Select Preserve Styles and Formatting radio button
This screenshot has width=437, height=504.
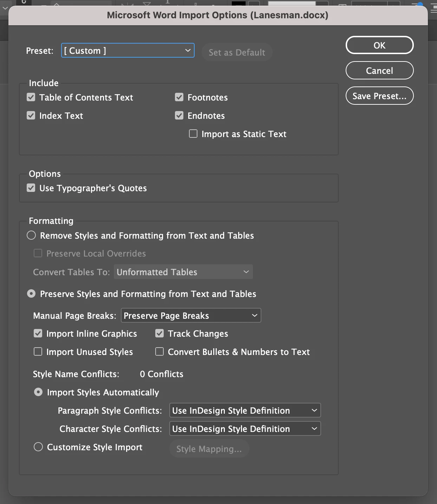click(31, 293)
